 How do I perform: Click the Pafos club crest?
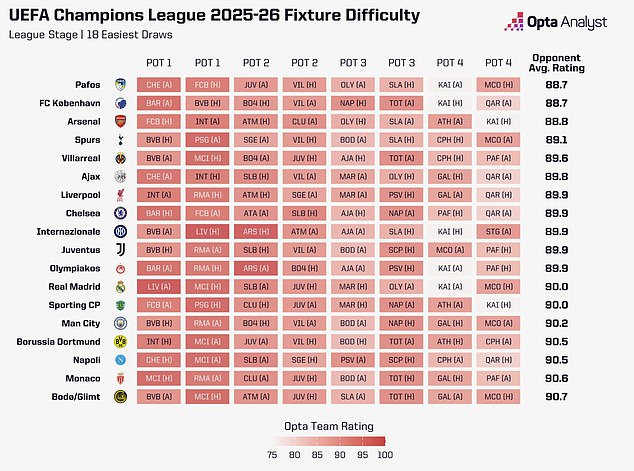[x=120, y=84]
